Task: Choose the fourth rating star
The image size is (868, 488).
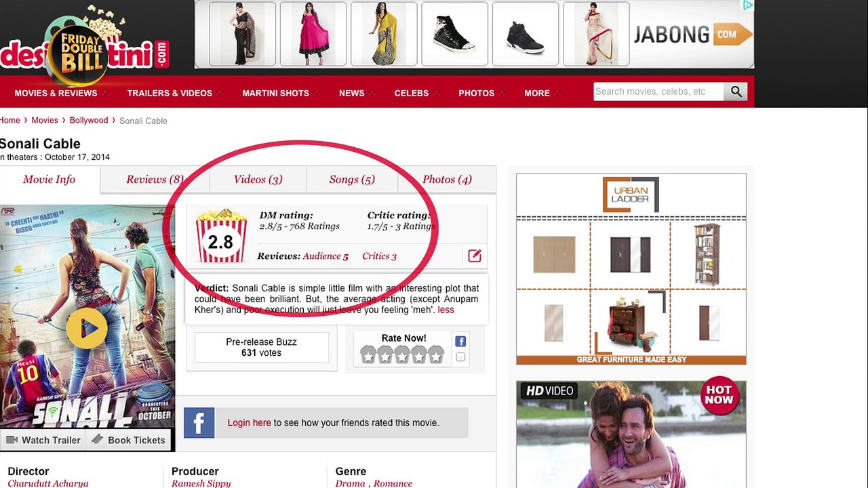Action: [x=419, y=354]
